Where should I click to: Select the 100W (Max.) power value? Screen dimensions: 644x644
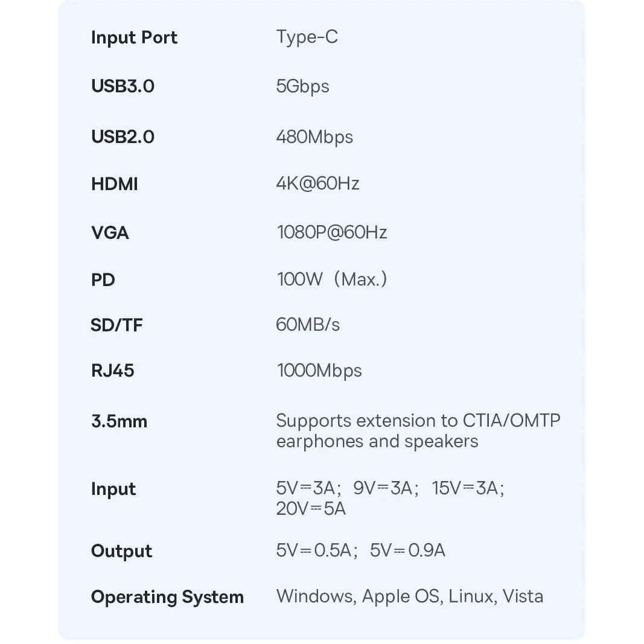331,280
